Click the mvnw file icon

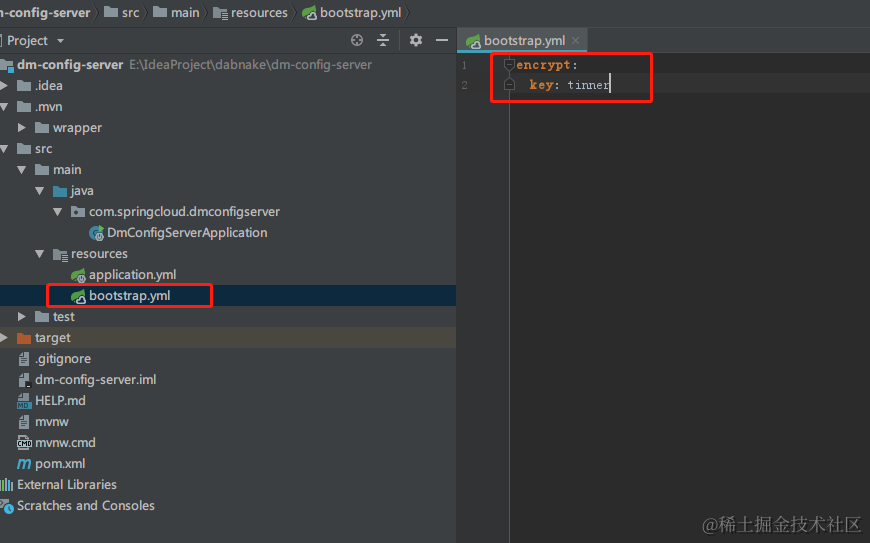24,422
